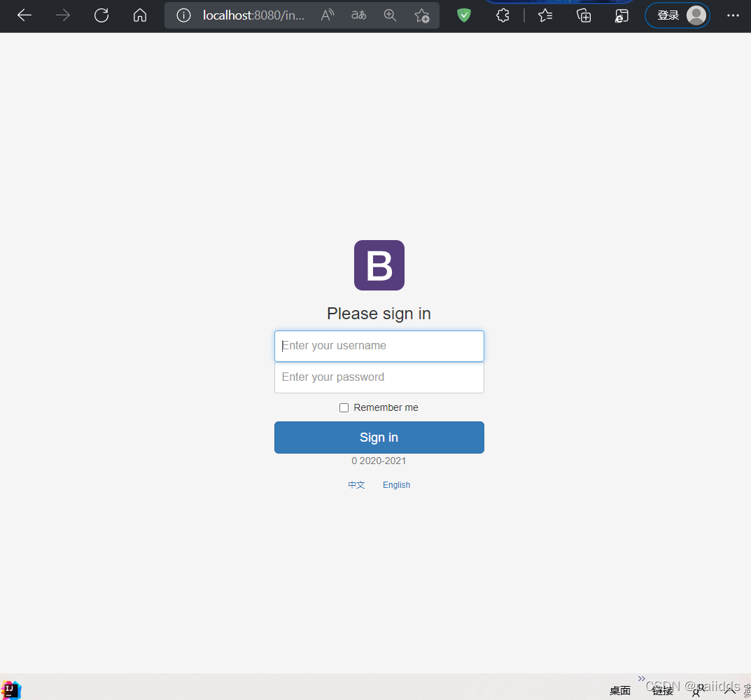Image resolution: width=751 pixels, height=700 pixels.
Task: Expand the taskbar toolbar double chevron
Action: click(x=641, y=678)
